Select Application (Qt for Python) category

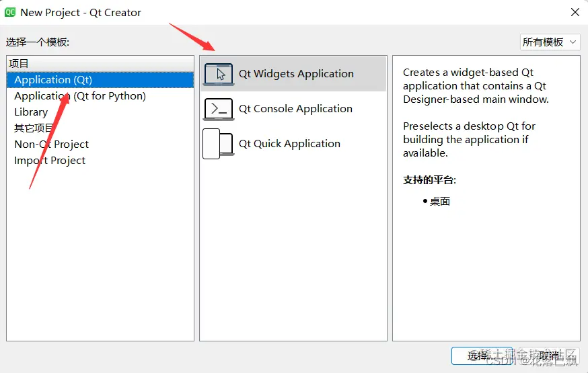pyautogui.click(x=100, y=96)
